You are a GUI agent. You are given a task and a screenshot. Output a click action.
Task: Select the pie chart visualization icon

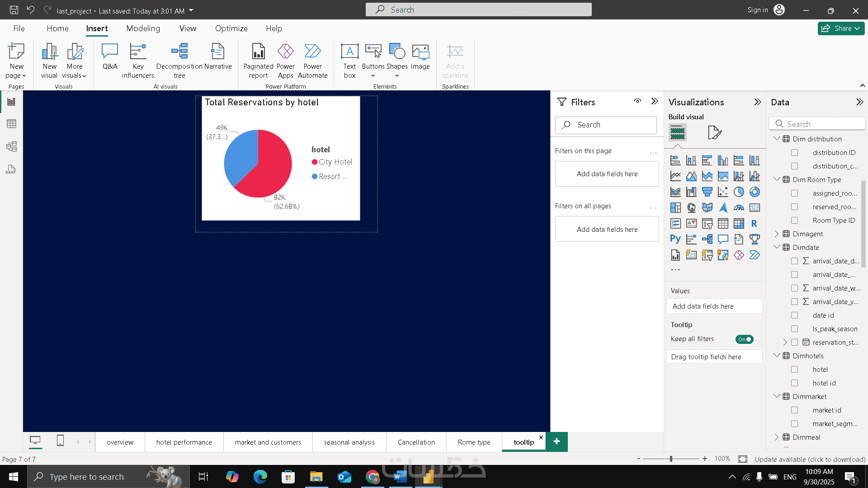click(x=739, y=192)
